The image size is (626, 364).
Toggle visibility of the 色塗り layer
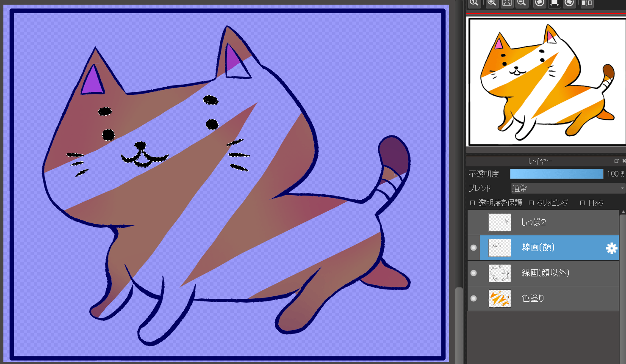[x=473, y=298]
